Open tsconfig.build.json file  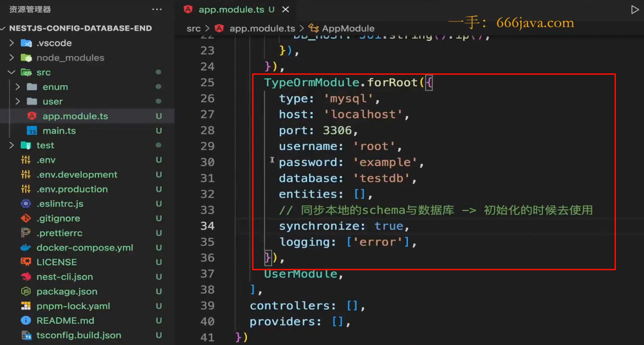(x=79, y=335)
